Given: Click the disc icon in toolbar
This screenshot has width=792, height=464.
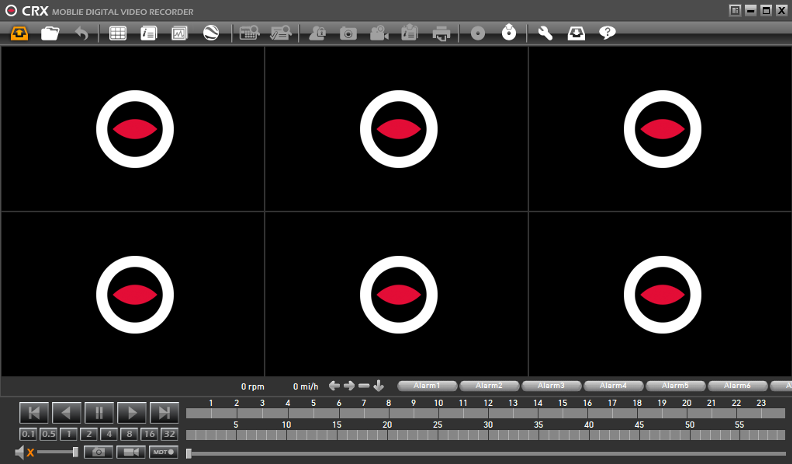Looking at the screenshot, I should click(x=478, y=34).
